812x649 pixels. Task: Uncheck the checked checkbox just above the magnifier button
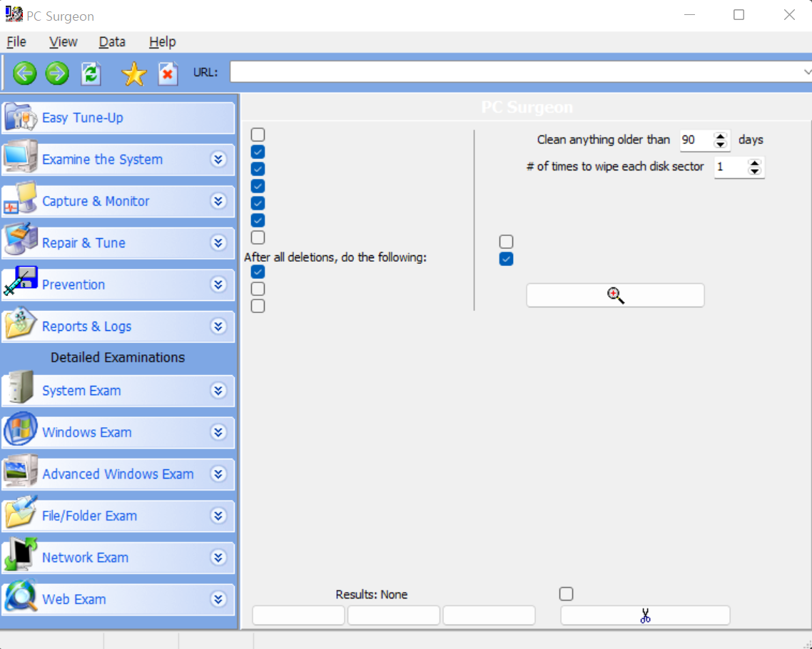pyautogui.click(x=507, y=259)
